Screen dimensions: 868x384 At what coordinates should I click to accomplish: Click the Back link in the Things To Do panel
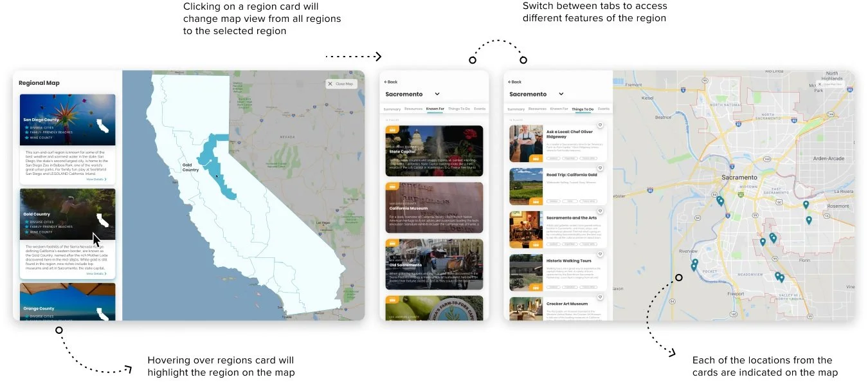[514, 82]
